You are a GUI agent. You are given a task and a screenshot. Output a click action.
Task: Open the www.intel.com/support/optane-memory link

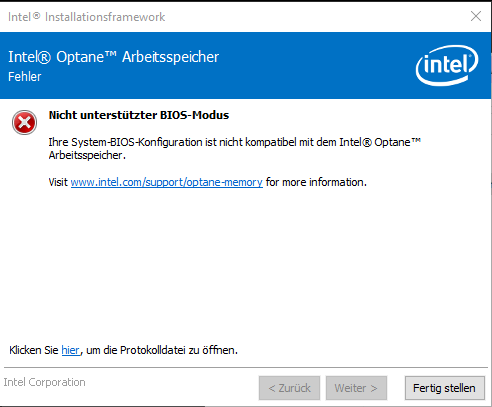point(167,182)
